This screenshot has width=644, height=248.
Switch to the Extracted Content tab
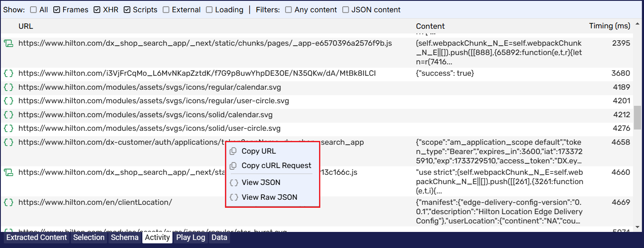[36, 237]
